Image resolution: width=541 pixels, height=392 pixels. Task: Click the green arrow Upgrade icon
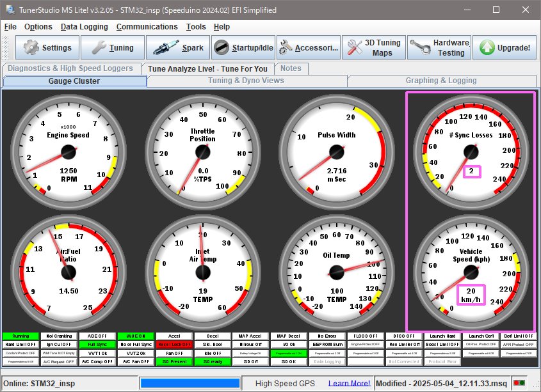click(x=487, y=47)
